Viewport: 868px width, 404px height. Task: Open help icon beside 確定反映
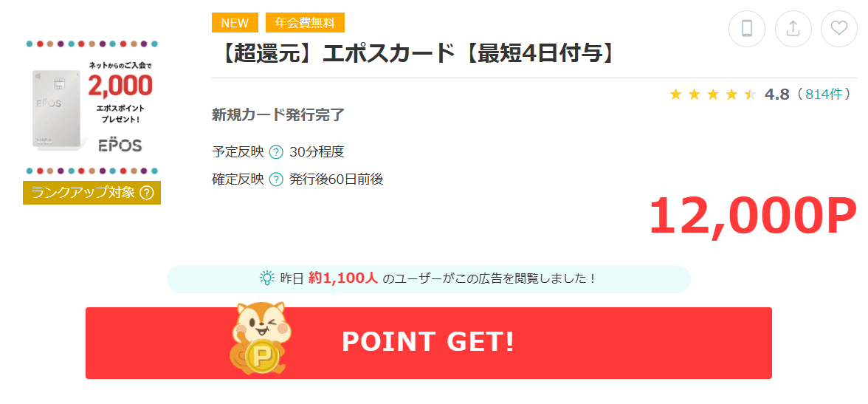click(x=276, y=179)
